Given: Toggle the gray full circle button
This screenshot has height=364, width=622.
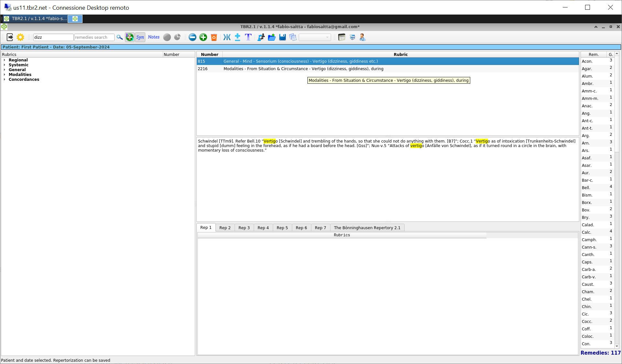Looking at the screenshot, I should tap(167, 37).
